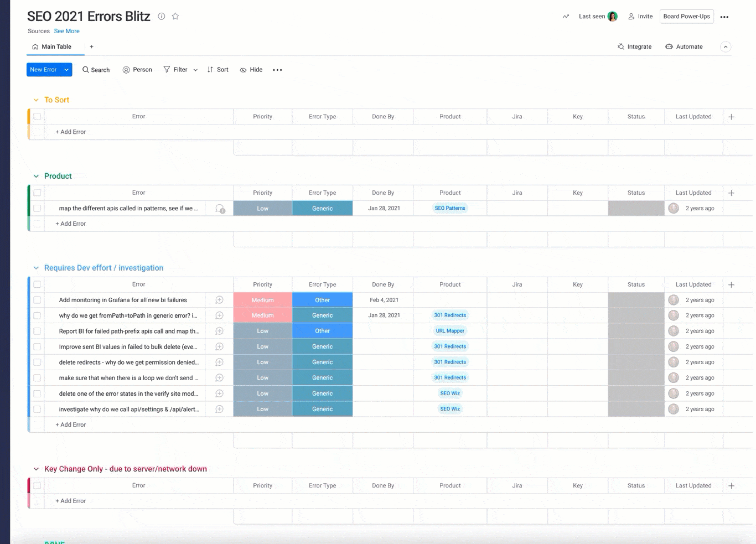This screenshot has height=544, width=756.
Task: Collapse the Key Change Only group
Action: [36, 469]
